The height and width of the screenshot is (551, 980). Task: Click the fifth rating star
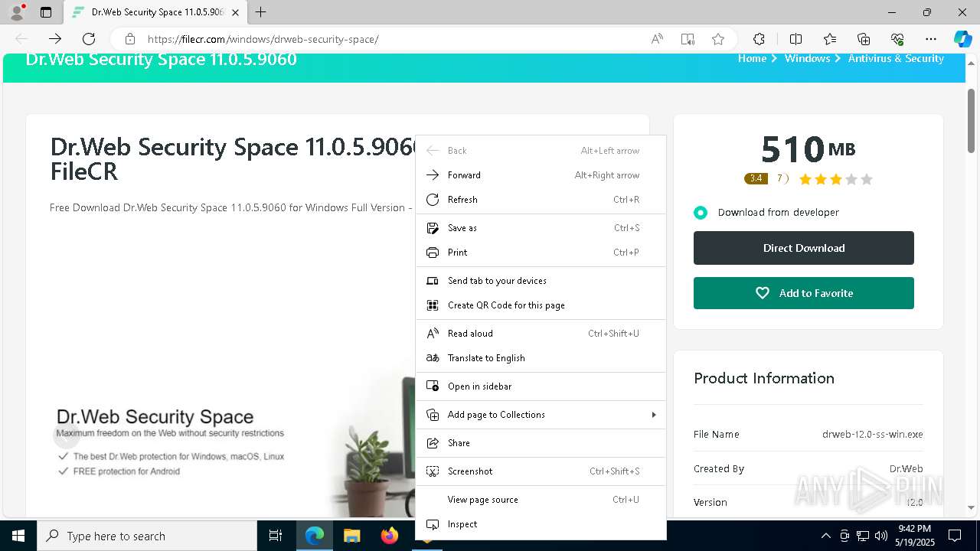coord(867,180)
